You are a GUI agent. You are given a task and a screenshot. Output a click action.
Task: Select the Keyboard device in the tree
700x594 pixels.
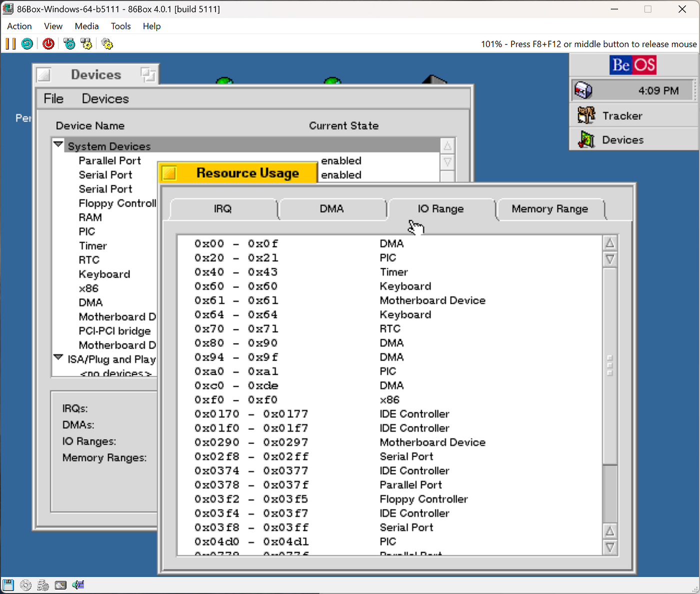pos(104,274)
